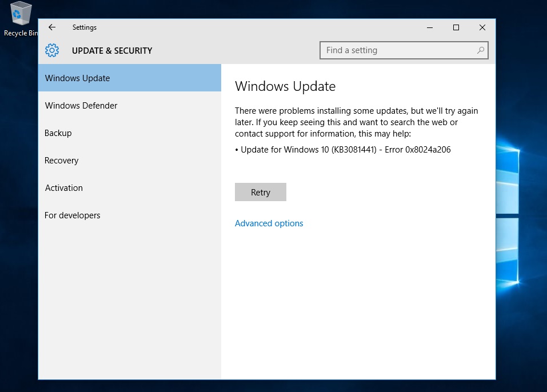Click the search magnifier icon
This screenshot has width=547, height=392.
point(480,50)
